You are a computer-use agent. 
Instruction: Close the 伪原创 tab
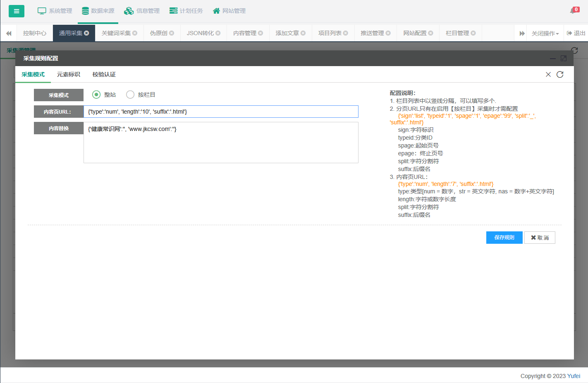[172, 33]
